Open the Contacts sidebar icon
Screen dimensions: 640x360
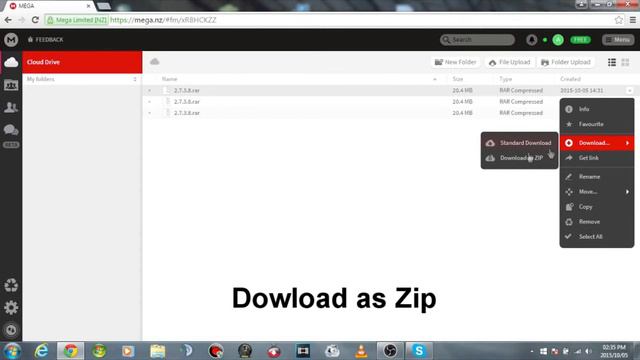(x=11, y=107)
